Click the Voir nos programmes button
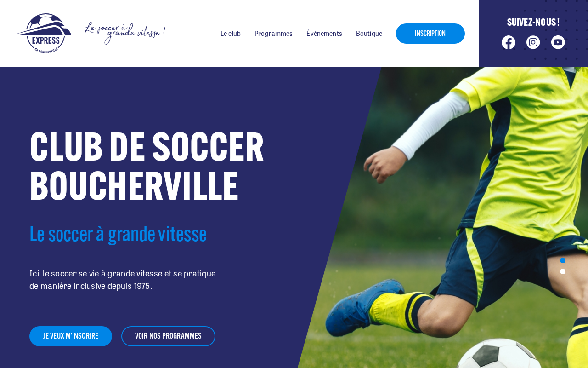The height and width of the screenshot is (368, 588). (168, 336)
